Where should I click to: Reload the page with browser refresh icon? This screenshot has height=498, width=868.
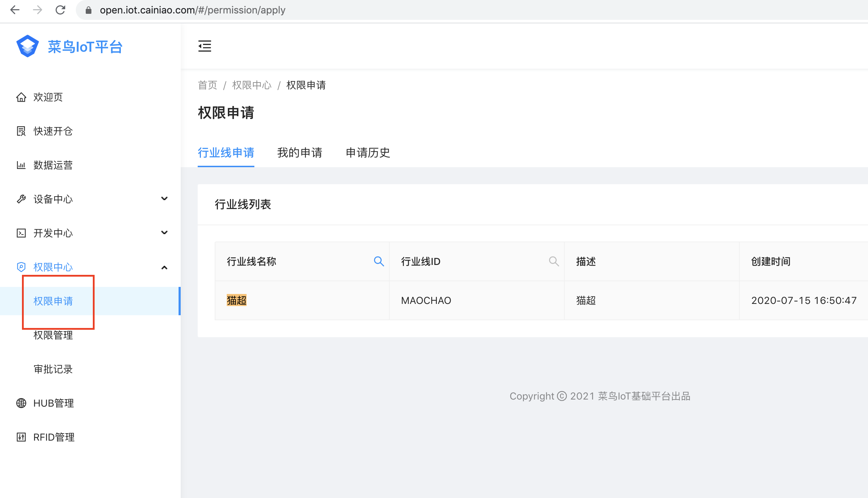[x=60, y=10]
